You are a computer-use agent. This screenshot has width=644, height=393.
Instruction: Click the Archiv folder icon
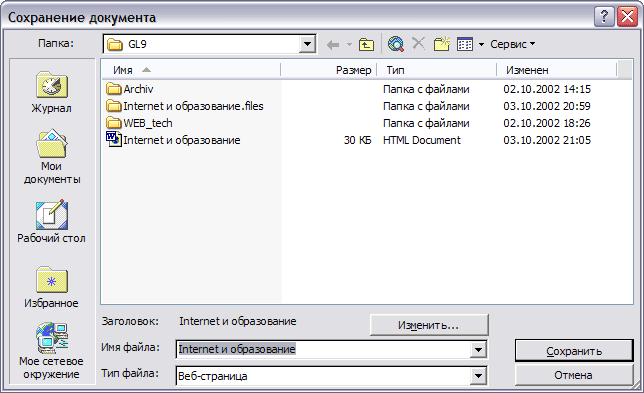pos(114,89)
